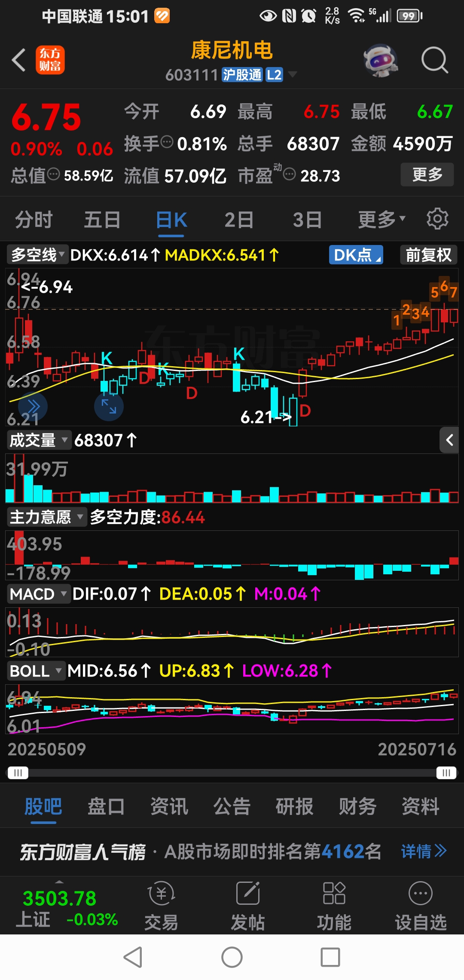The width and height of the screenshot is (464, 980).
Task: Open the 成交量 indicator dropdown
Action: point(39,440)
